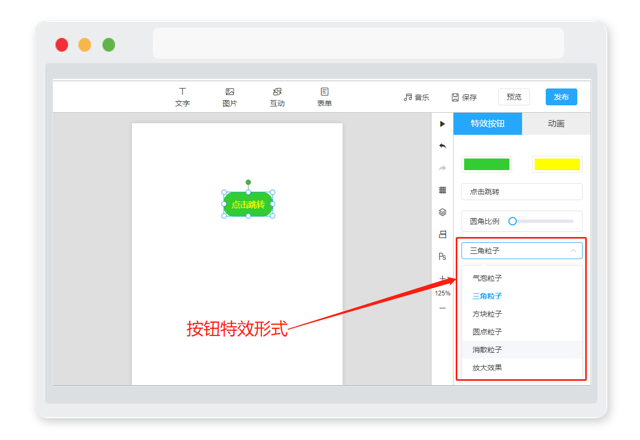The image size is (640, 440).
Task: Collapse the 三角粒子 effect dropdown
Action: click(x=522, y=251)
